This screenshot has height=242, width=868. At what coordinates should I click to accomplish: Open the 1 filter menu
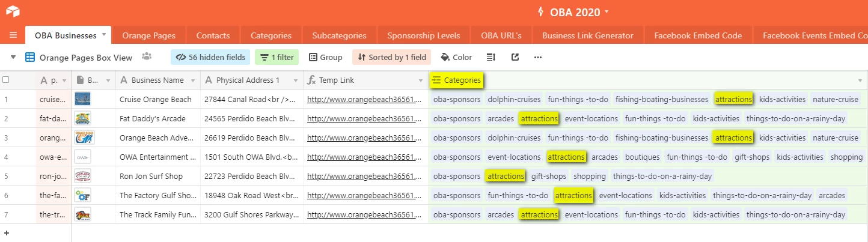pyautogui.click(x=277, y=58)
